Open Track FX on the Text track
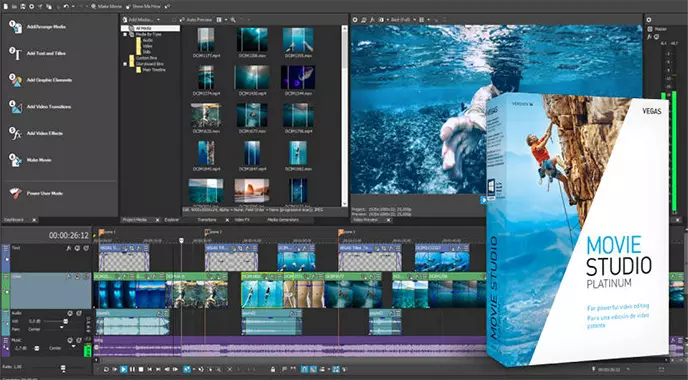 pyautogui.click(x=69, y=248)
